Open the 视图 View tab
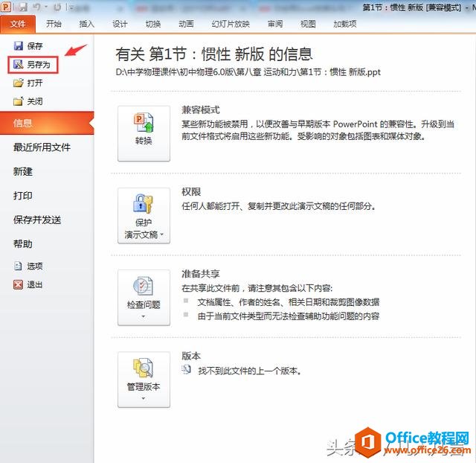The width and height of the screenshot is (476, 463). click(308, 24)
